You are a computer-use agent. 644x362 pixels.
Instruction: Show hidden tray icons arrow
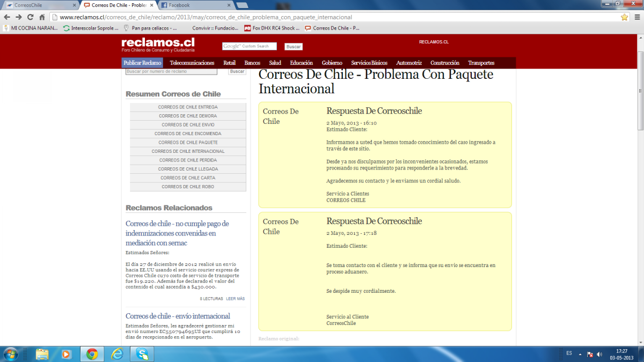coord(581,354)
